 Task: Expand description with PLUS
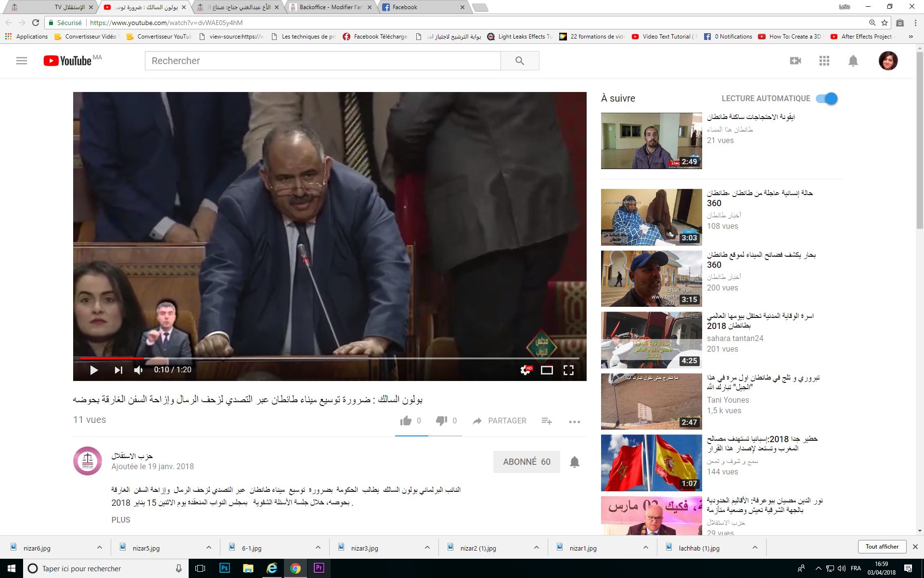point(121,520)
